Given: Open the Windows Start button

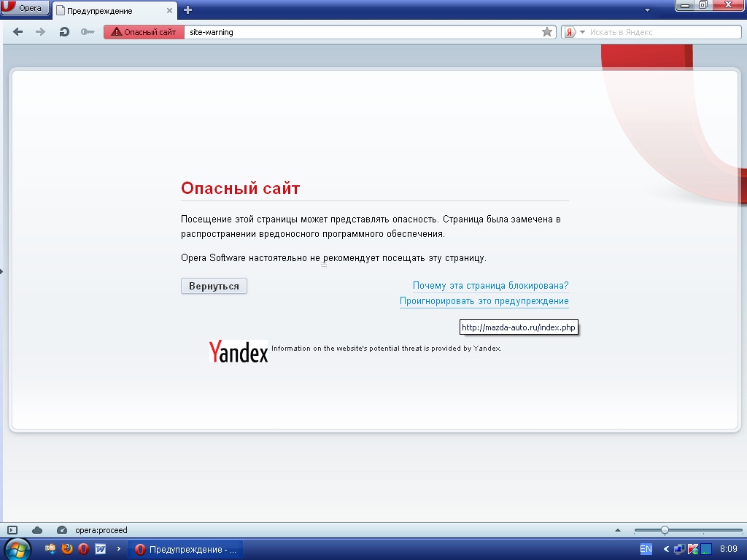Looking at the screenshot, I should [18, 550].
